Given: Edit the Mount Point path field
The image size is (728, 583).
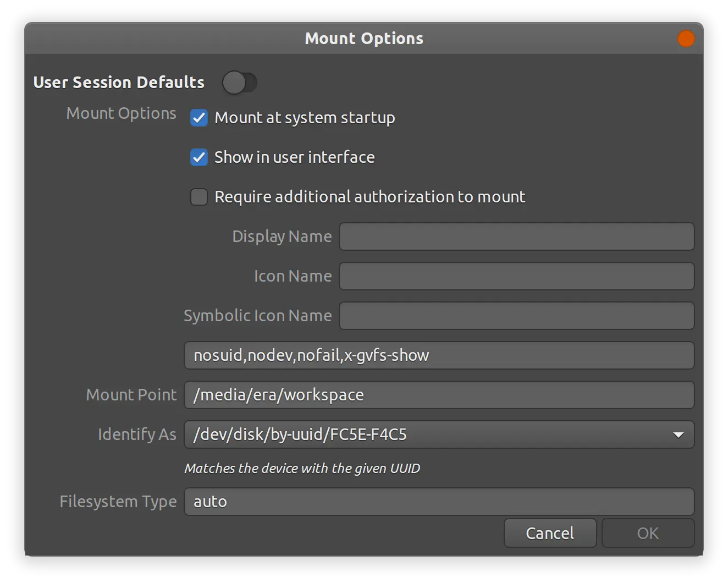Looking at the screenshot, I should 439,395.
